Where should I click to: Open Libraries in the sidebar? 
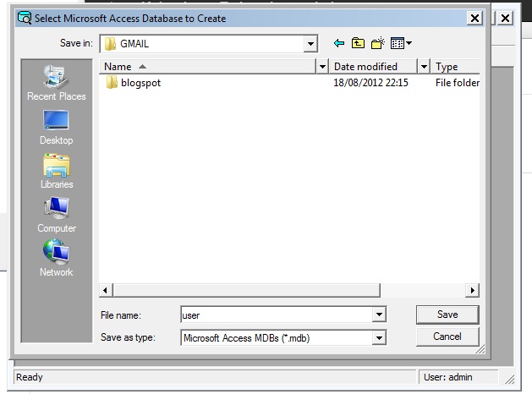point(57,172)
